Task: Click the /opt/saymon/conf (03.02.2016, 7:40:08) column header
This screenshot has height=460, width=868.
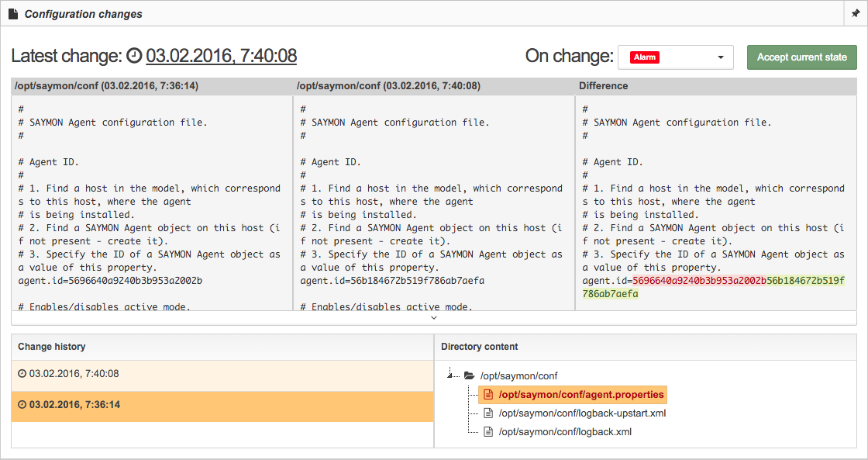Action: click(x=388, y=86)
